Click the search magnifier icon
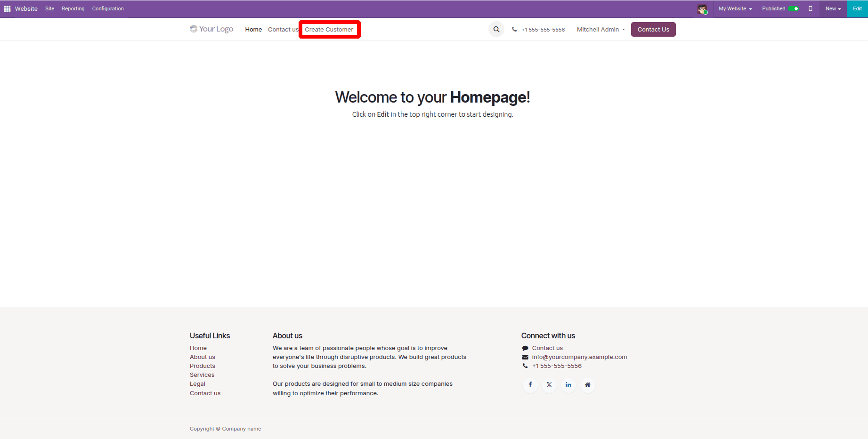The image size is (868, 439). click(496, 29)
